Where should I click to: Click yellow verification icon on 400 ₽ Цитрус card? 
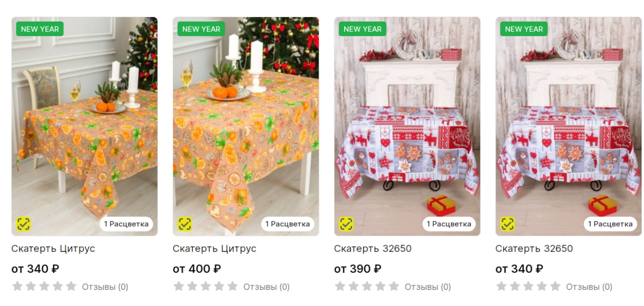(185, 224)
